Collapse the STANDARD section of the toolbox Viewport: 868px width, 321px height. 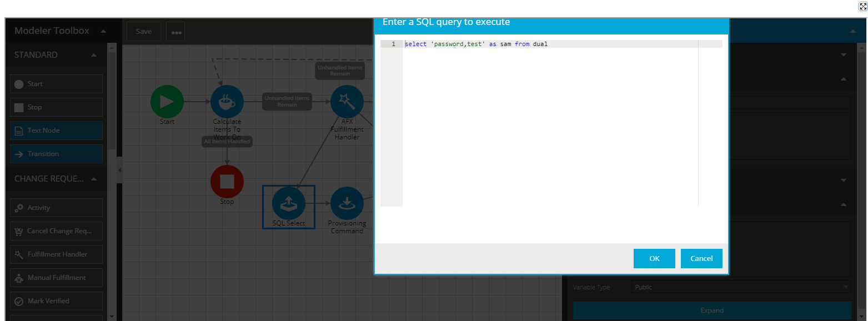(93, 54)
